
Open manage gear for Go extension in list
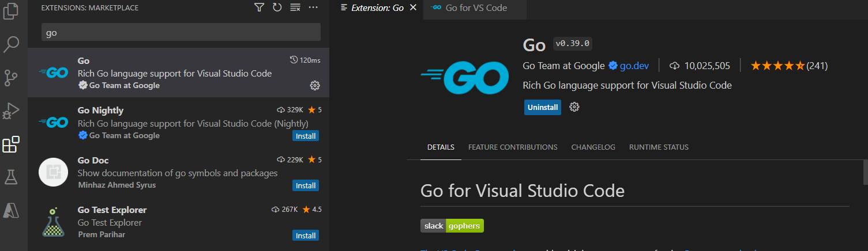point(315,86)
